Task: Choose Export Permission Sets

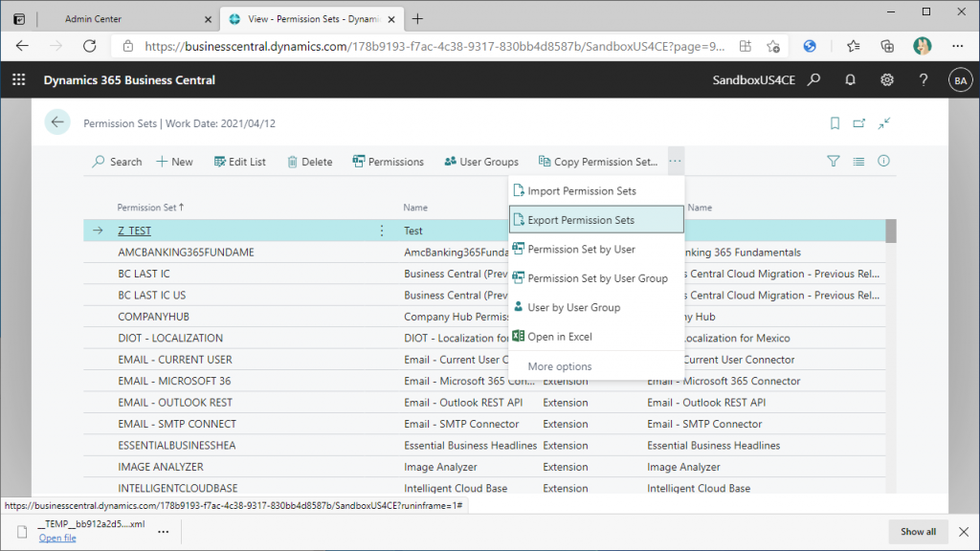Action: click(596, 220)
